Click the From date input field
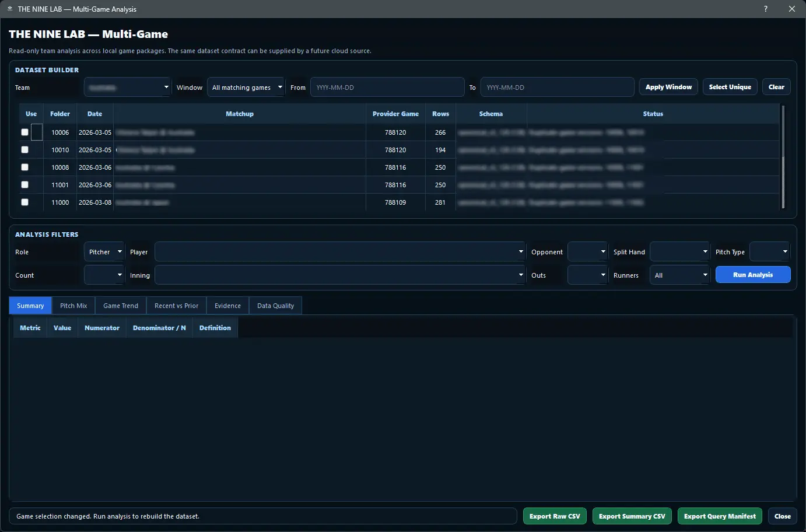The image size is (806, 532). coord(387,87)
